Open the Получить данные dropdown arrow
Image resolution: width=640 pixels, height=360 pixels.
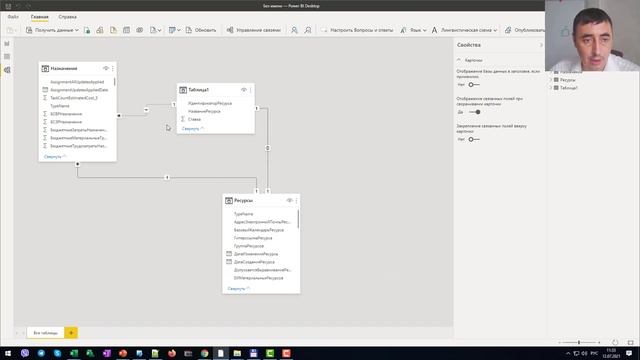pyautogui.click(x=76, y=30)
